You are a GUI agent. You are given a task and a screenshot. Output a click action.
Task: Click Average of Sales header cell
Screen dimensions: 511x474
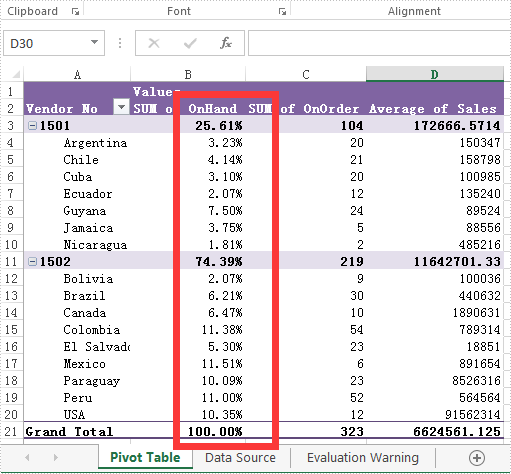pos(435,108)
